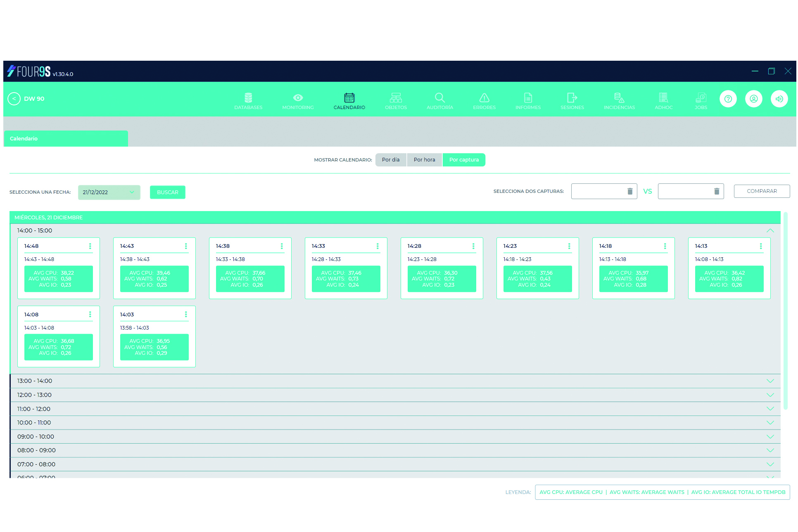Select the Calendario tab
This screenshot has height=532, width=798.
click(x=66, y=139)
